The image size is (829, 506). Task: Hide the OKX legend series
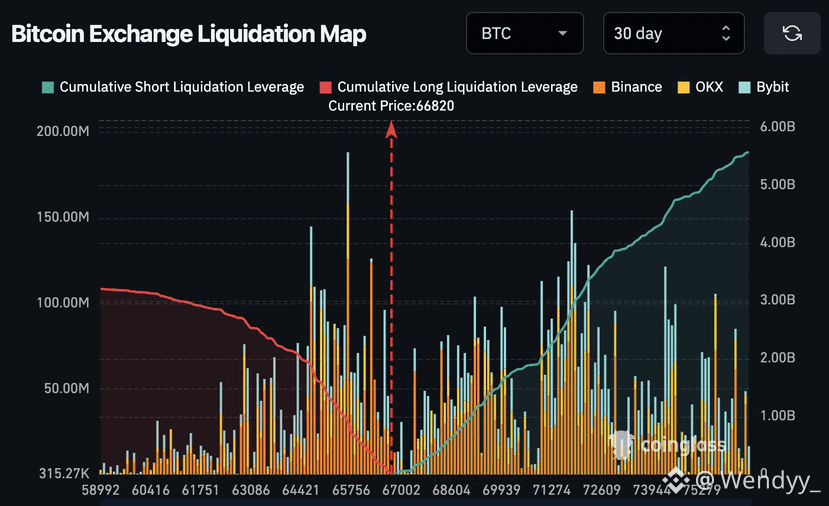point(709,87)
